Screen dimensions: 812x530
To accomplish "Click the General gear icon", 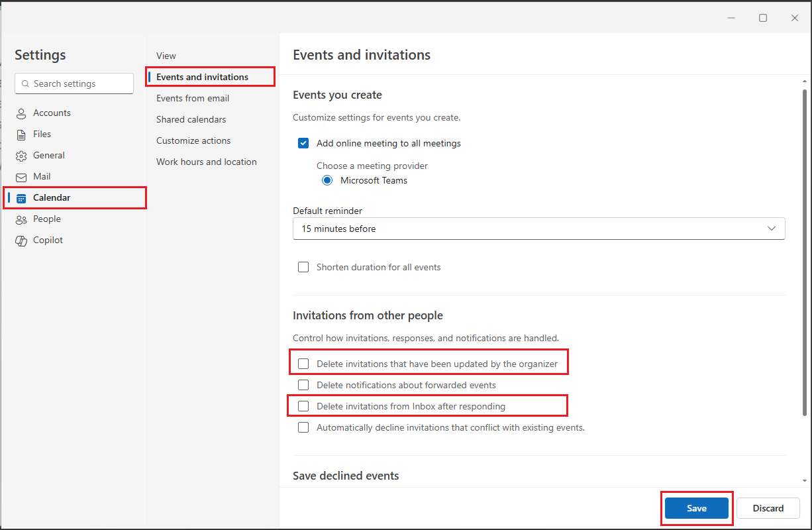I will pos(22,156).
